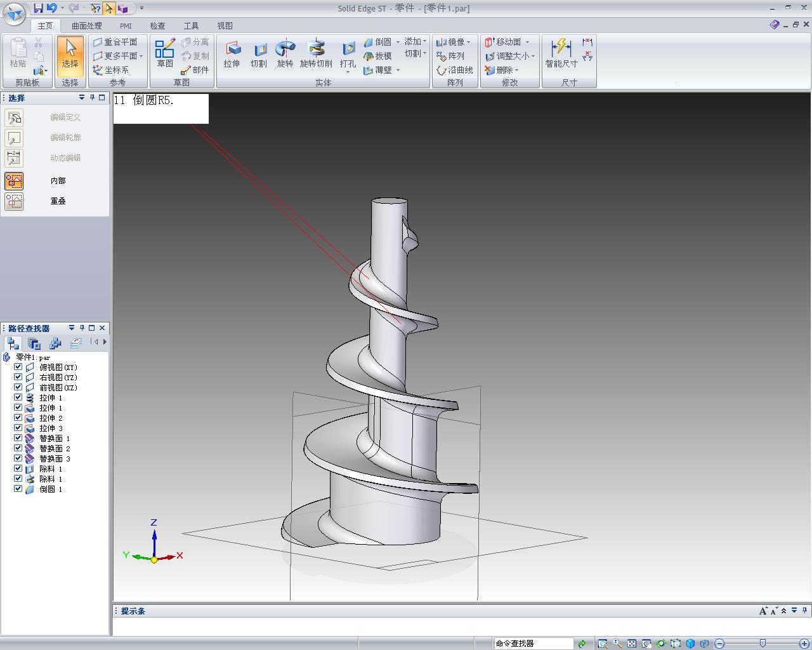Uncheck the 替换面 2 feature checkbox
812x650 pixels.
[x=18, y=448]
